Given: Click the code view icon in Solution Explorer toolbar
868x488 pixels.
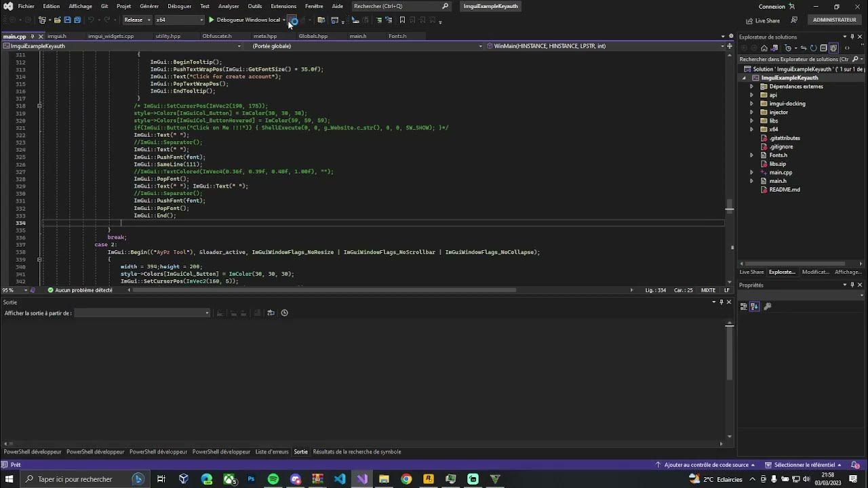Looking at the screenshot, I should (x=846, y=48).
